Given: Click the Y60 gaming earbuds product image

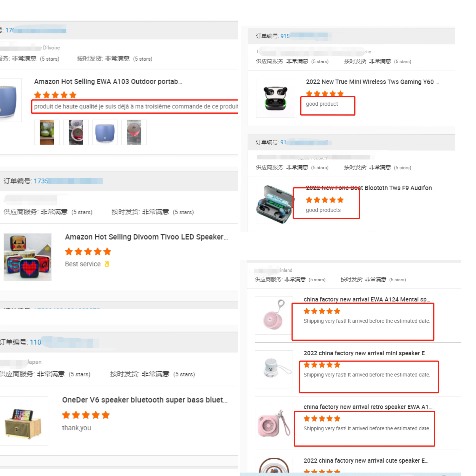Looking at the screenshot, I should [x=275, y=98].
